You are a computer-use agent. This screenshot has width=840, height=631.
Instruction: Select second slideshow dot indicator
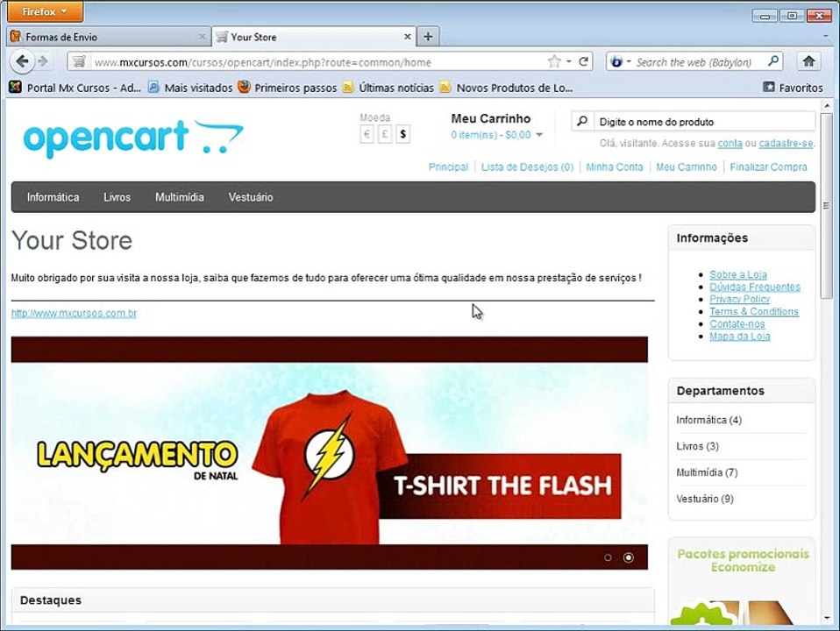tap(629, 557)
